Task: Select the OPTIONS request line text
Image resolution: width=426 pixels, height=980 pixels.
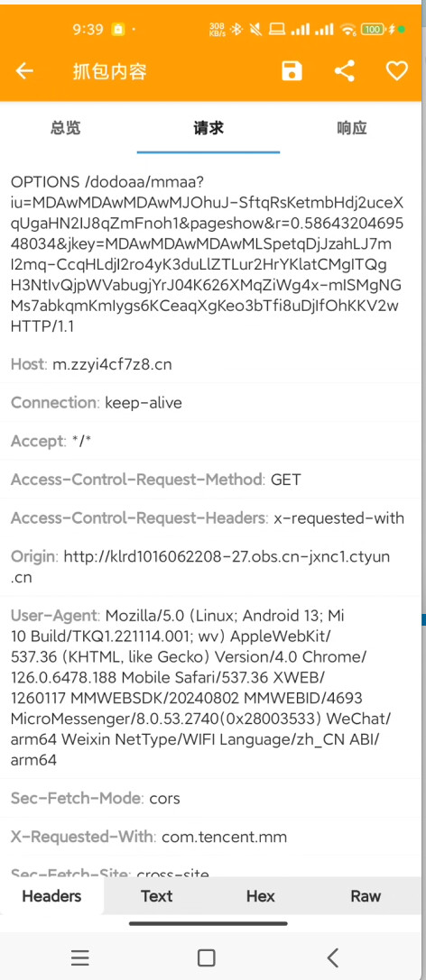Action: pos(208,253)
